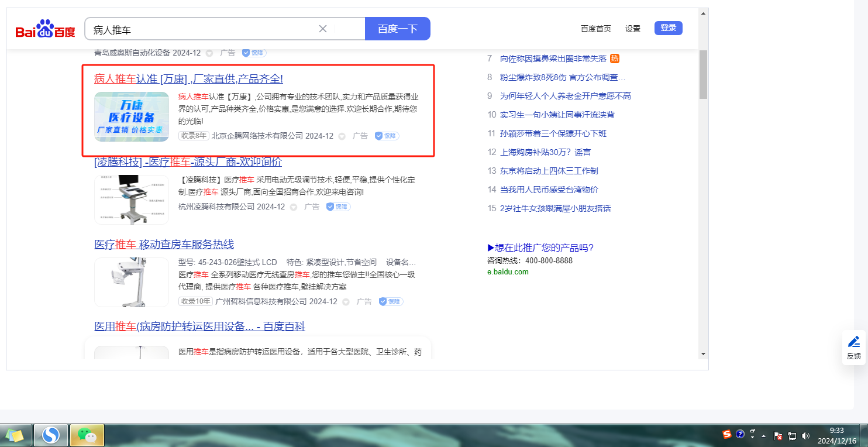The width and height of the screenshot is (868, 447).
Task: Open the 设置 menu in the header
Action: pyautogui.click(x=632, y=29)
